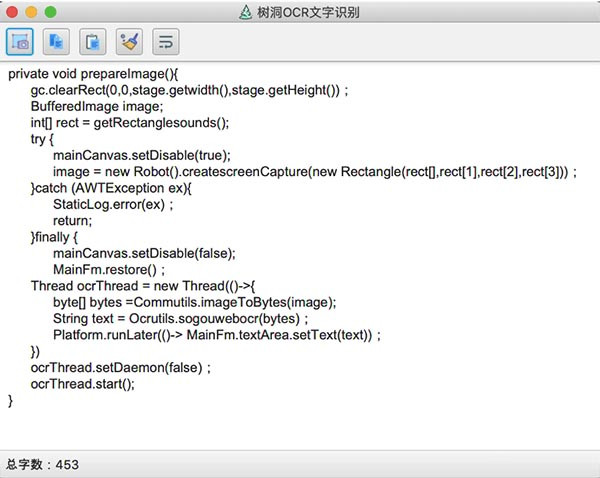Click the 'ocrThread.setDaemon(false) ;' line

click(x=120, y=368)
